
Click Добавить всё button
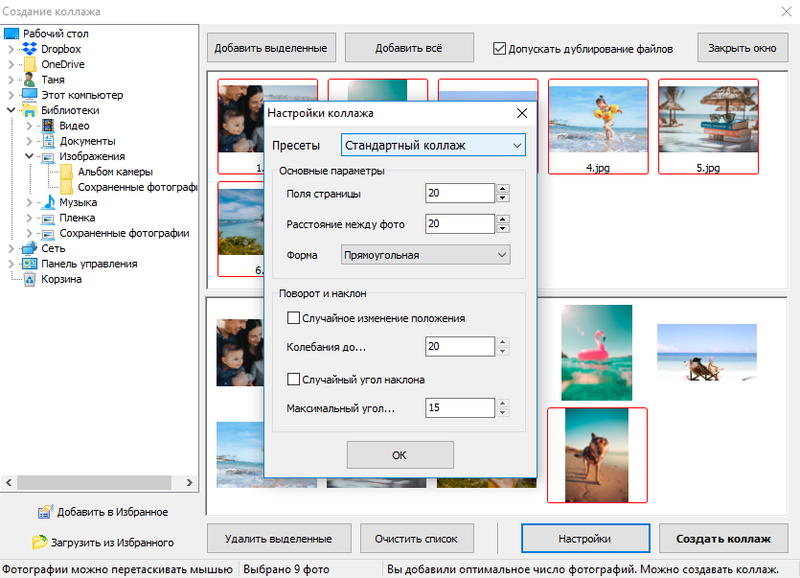pyautogui.click(x=409, y=48)
